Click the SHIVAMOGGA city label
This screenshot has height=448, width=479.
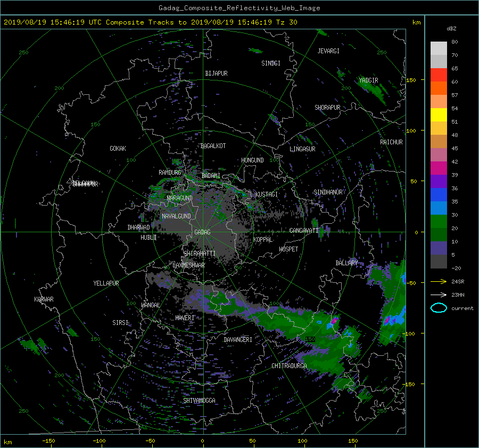click(199, 401)
